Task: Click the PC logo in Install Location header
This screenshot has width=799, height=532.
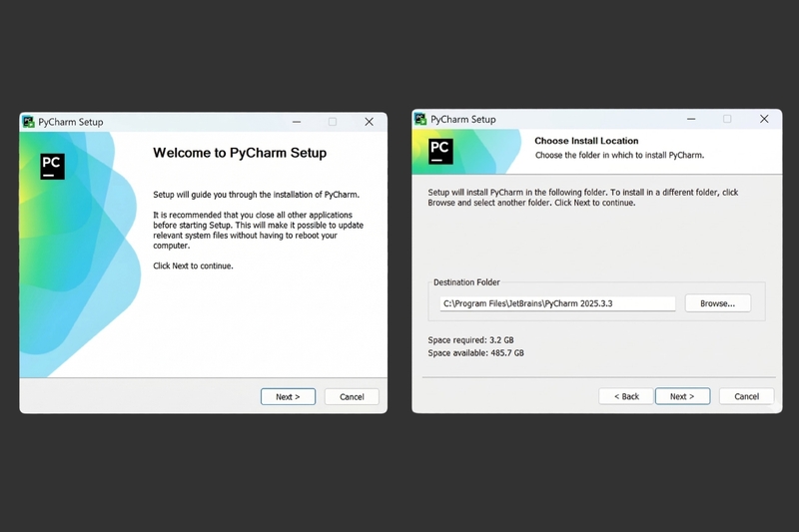Action: tap(440, 151)
